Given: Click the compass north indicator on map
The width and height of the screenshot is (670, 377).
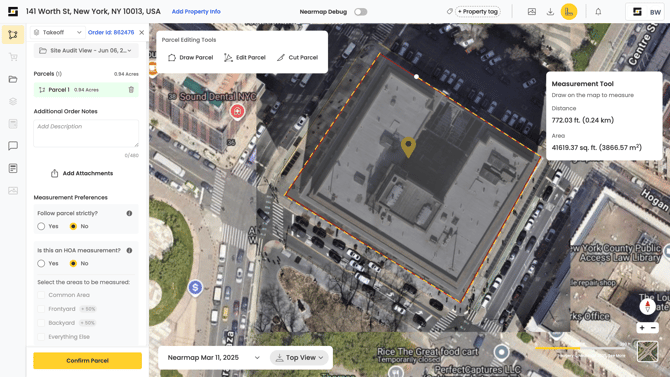Looking at the screenshot, I should [647, 306].
